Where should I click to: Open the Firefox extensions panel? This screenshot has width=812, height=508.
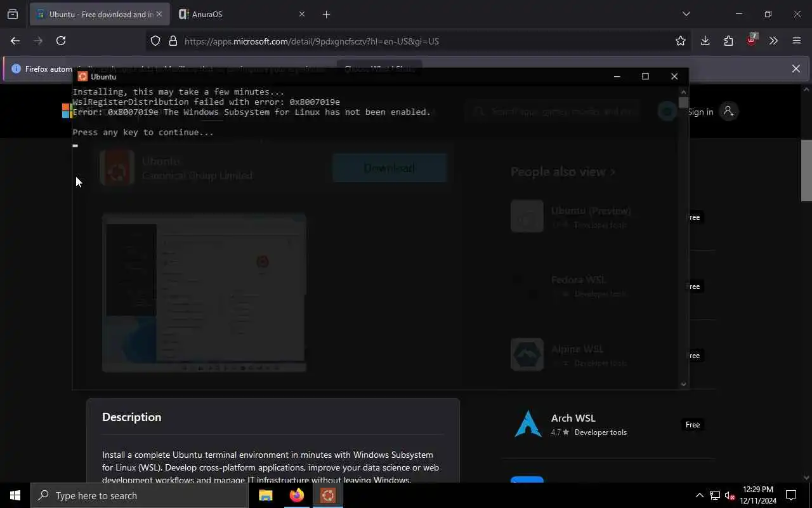728,41
